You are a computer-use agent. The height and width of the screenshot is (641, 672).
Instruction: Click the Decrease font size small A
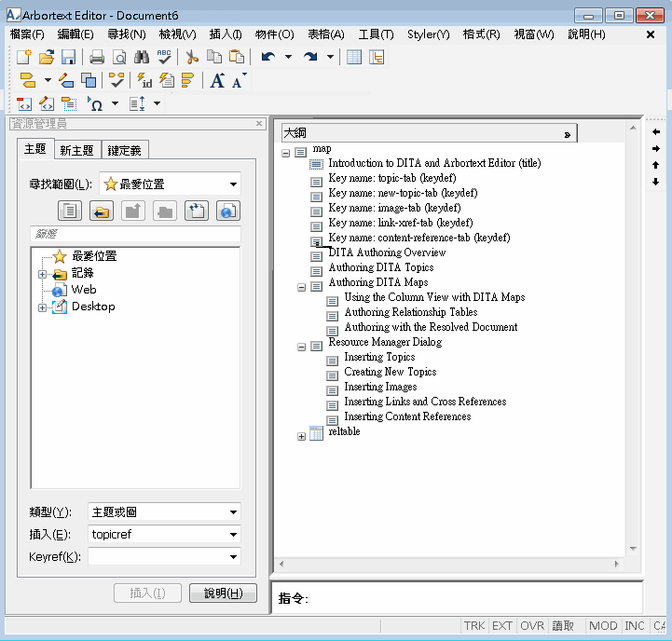click(x=239, y=80)
